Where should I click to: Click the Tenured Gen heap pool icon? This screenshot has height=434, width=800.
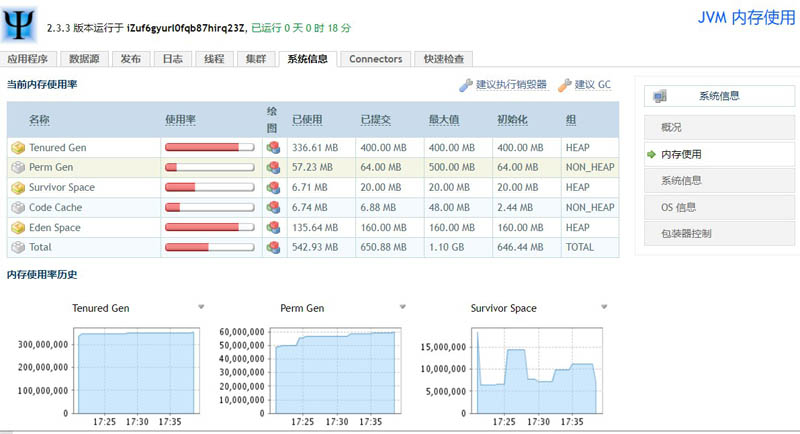pyautogui.click(x=18, y=148)
